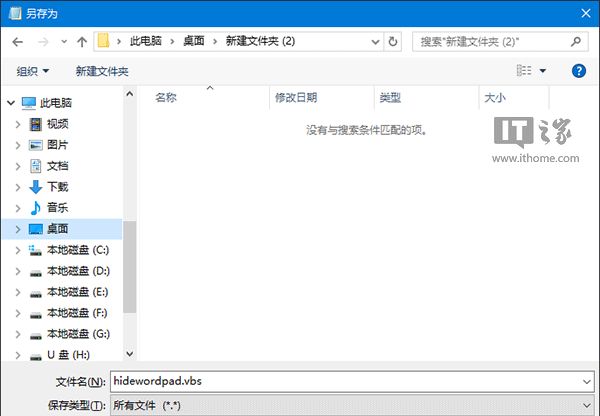Expand 本地磁盘 (C:) node

click(18, 250)
